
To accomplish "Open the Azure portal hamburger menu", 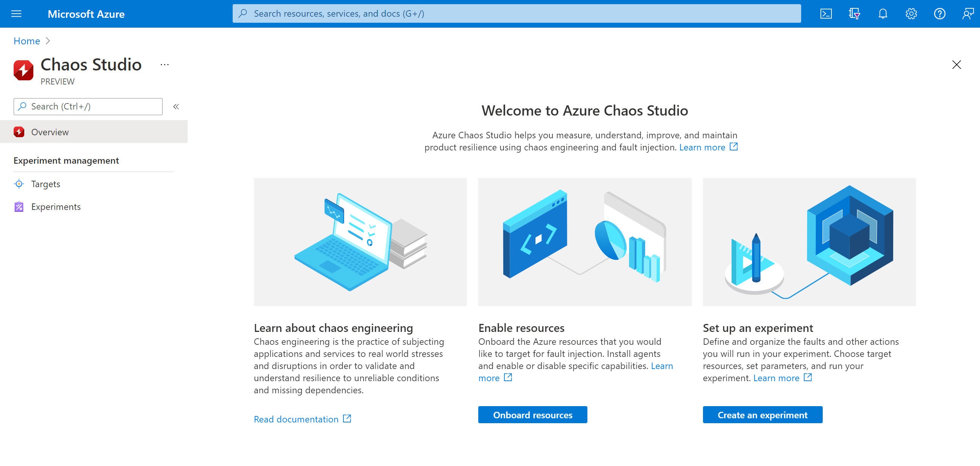I will (x=16, y=14).
